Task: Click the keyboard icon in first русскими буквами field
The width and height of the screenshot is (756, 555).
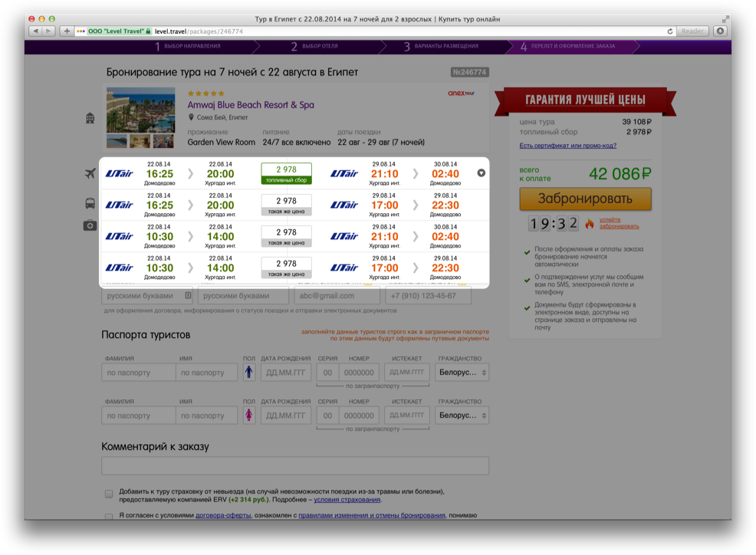Action: (188, 296)
